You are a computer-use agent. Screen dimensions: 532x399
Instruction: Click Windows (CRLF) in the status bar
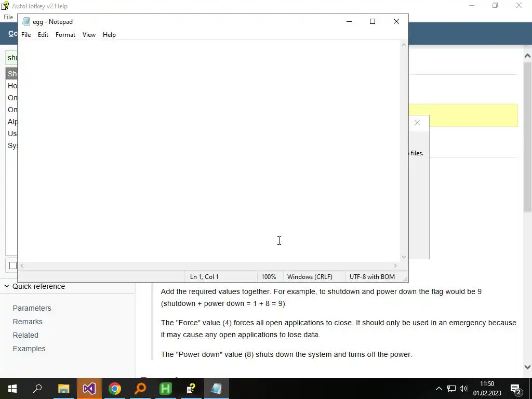[314, 277]
